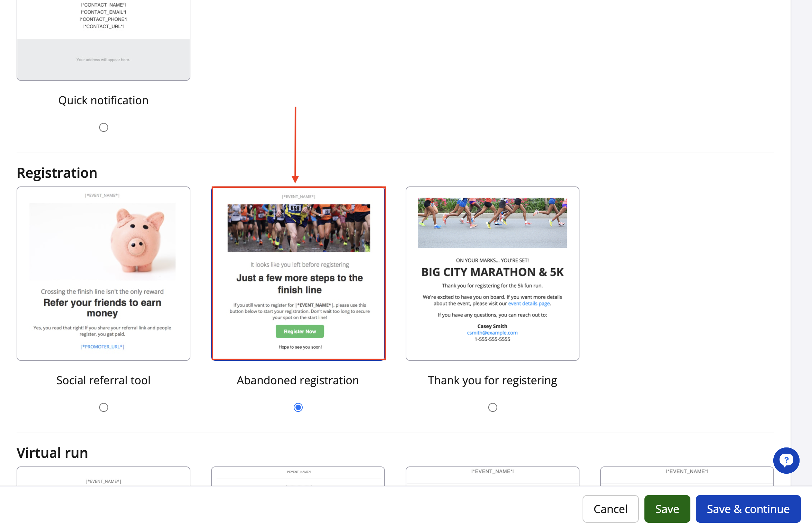Select the Quick notification radio button
This screenshot has height=531, width=812.
click(103, 127)
